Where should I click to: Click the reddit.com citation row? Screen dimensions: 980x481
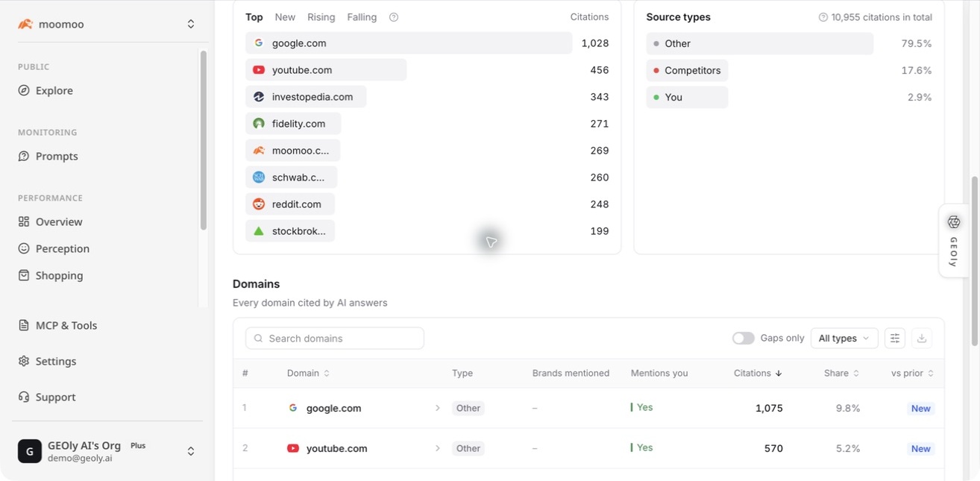click(427, 204)
